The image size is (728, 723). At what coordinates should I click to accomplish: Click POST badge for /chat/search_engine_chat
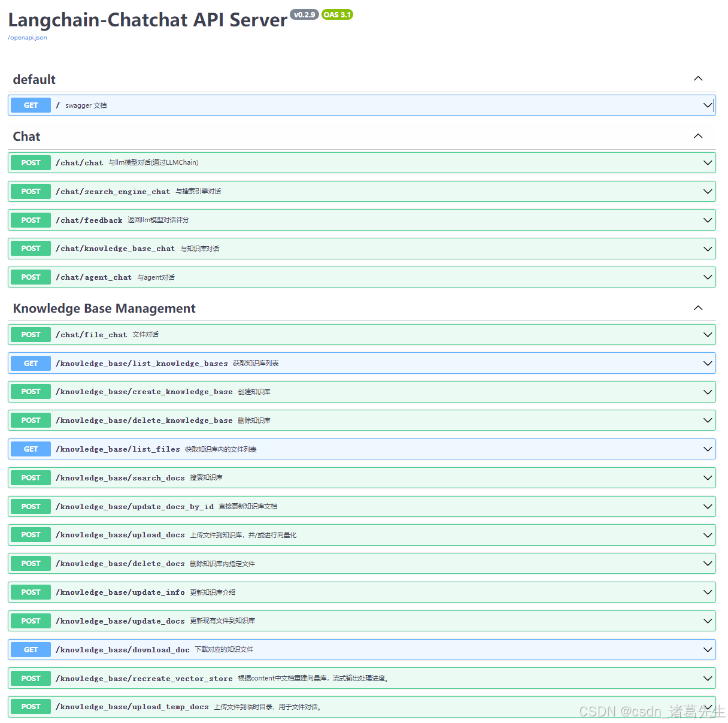[x=31, y=192]
